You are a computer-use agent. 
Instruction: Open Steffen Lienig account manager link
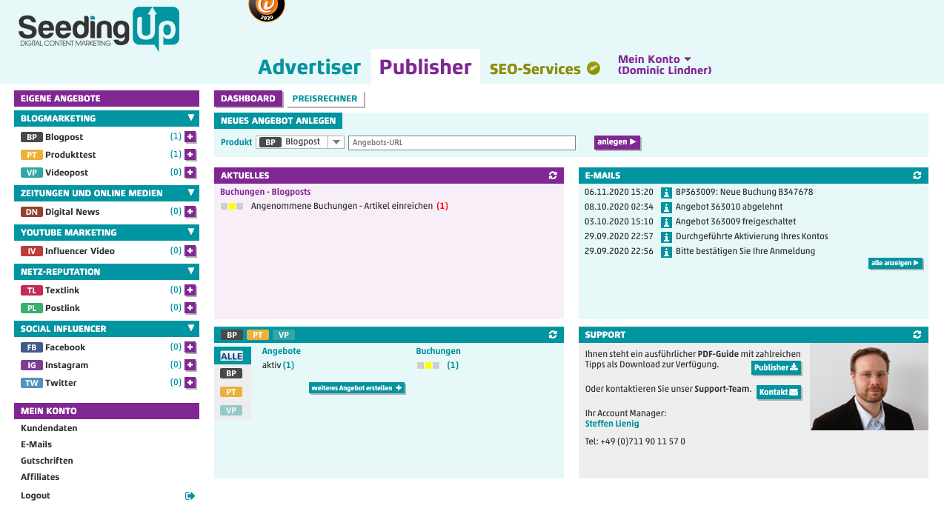[x=612, y=424]
